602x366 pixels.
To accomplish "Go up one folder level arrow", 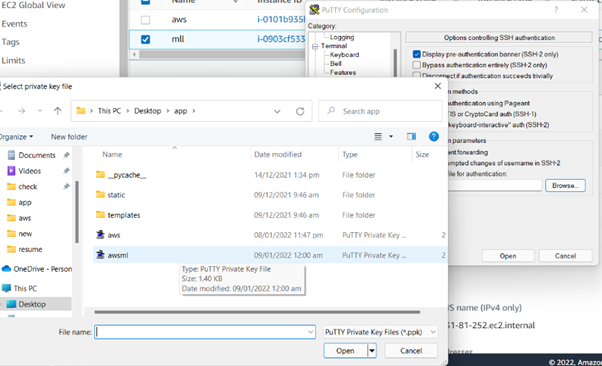I will coord(57,111).
